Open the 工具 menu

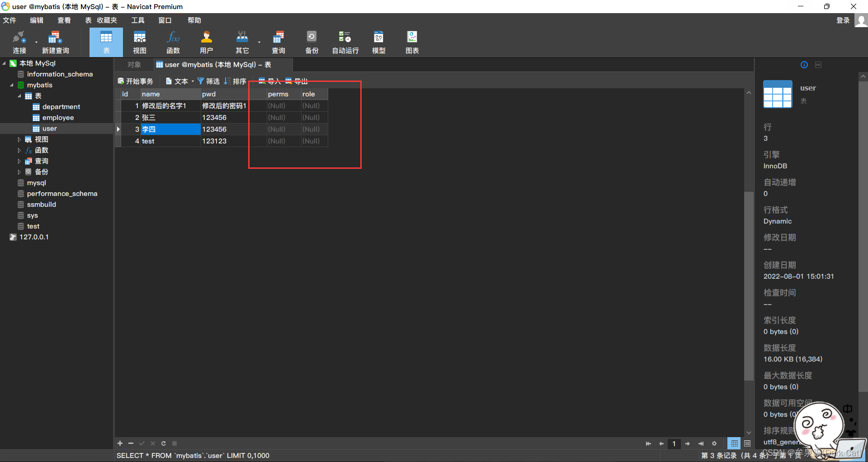click(x=138, y=20)
